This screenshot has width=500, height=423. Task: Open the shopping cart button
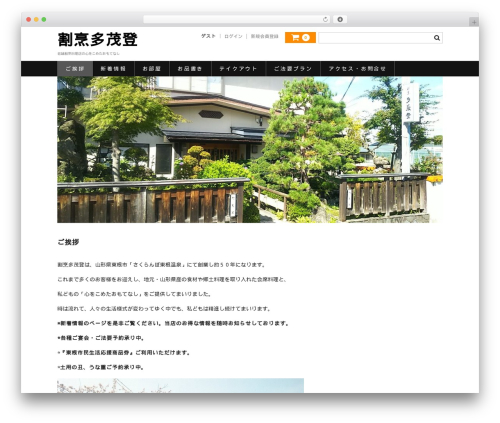(x=300, y=37)
